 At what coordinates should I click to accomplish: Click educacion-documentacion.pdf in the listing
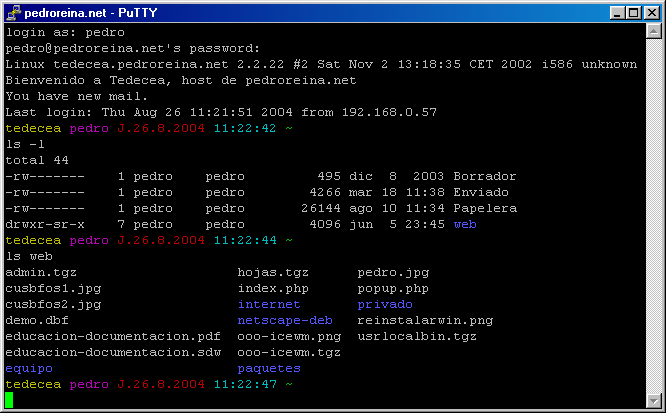point(113,336)
